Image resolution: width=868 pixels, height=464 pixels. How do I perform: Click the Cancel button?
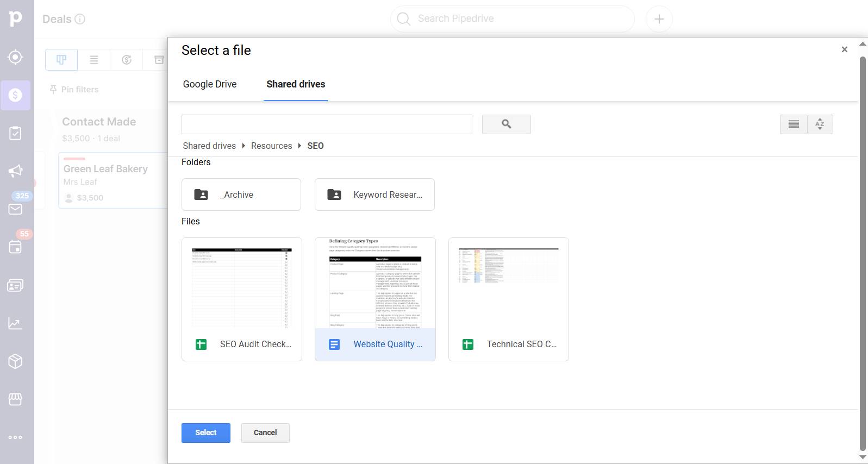point(265,433)
